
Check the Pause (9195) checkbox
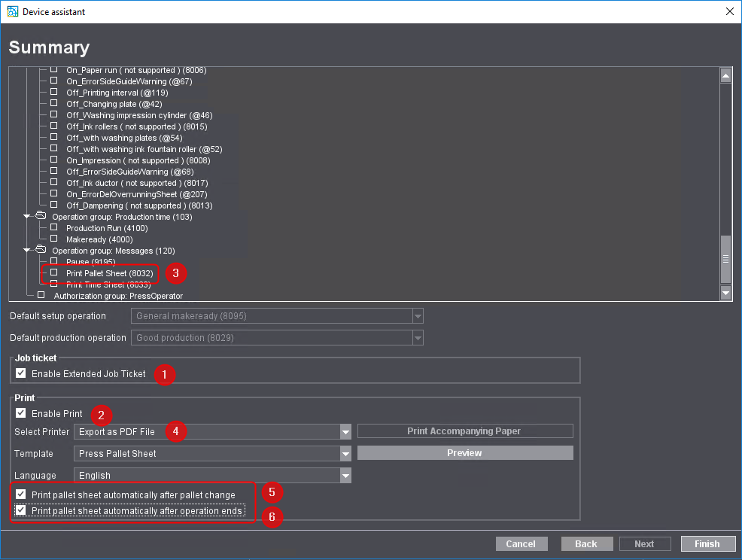coord(53,262)
